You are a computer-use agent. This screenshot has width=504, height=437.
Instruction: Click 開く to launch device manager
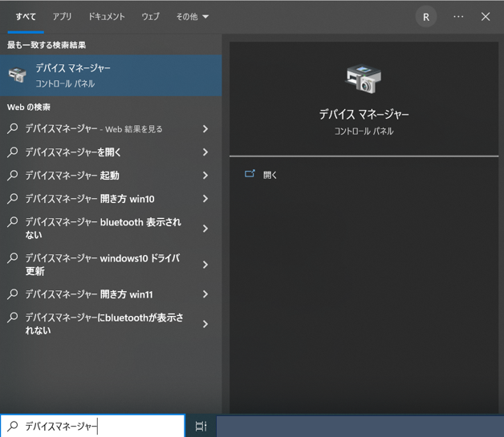pyautogui.click(x=270, y=175)
